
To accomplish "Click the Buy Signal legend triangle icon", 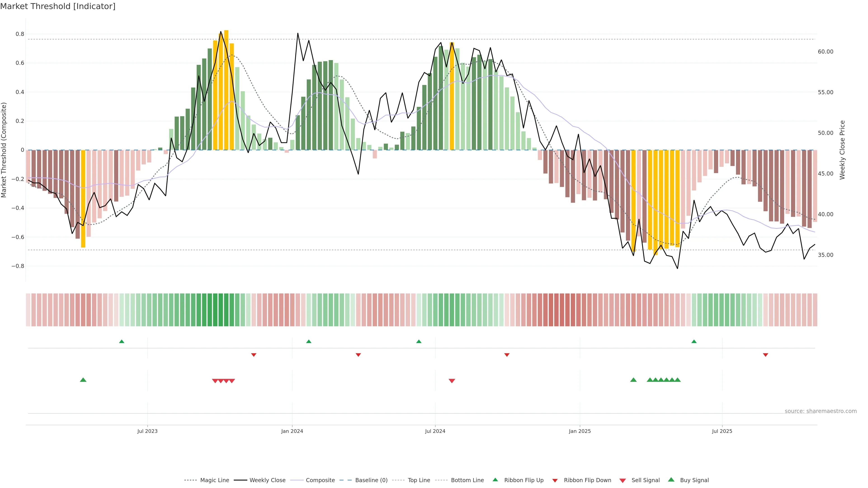I will tap(671, 480).
